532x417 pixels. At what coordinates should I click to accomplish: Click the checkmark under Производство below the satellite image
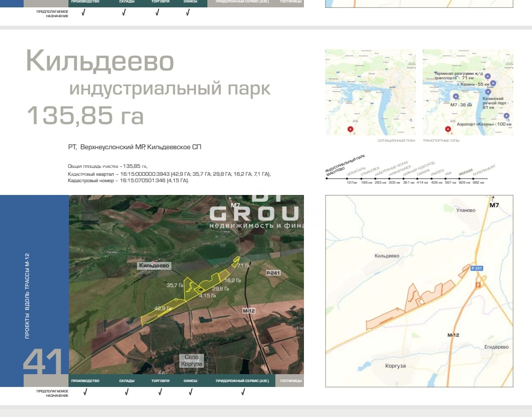pyautogui.click(x=85, y=392)
